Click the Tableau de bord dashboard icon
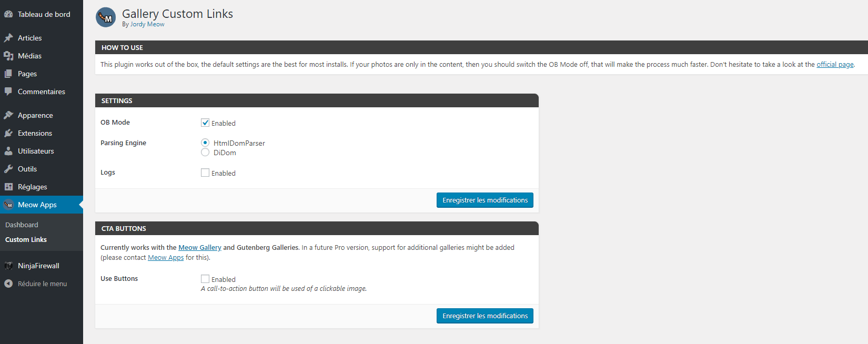 [x=8, y=14]
